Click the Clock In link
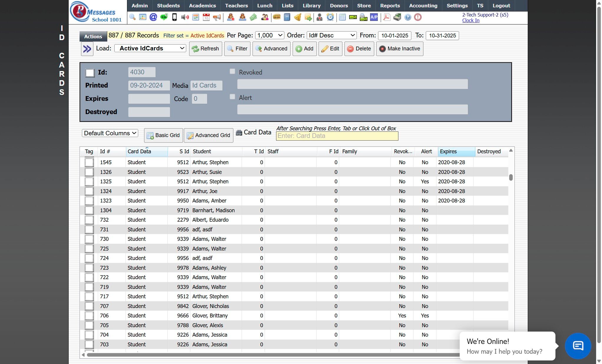 click(x=471, y=20)
